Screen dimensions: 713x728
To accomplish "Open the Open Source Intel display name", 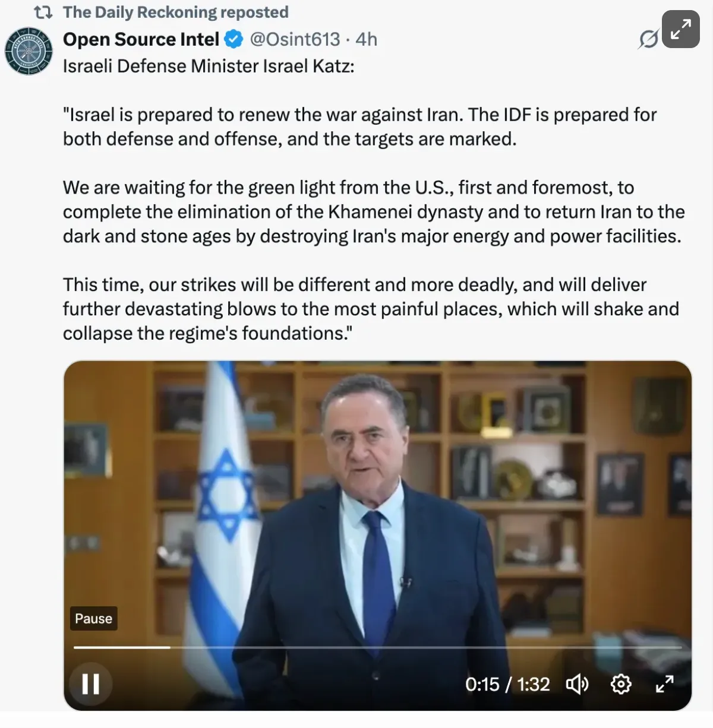I will (x=141, y=39).
